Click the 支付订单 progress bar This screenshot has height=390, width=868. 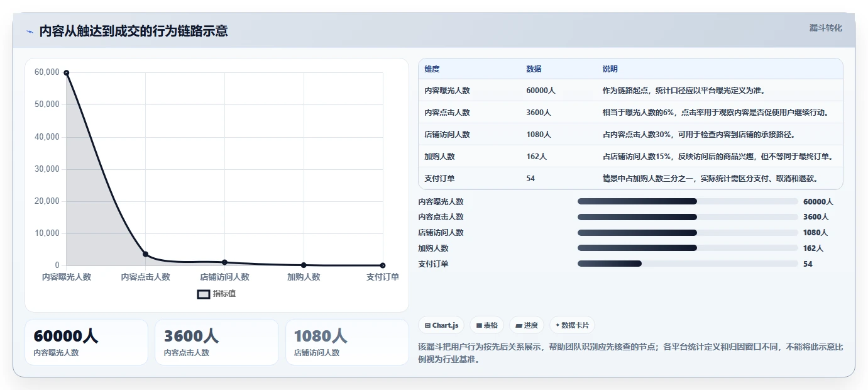(x=688, y=264)
